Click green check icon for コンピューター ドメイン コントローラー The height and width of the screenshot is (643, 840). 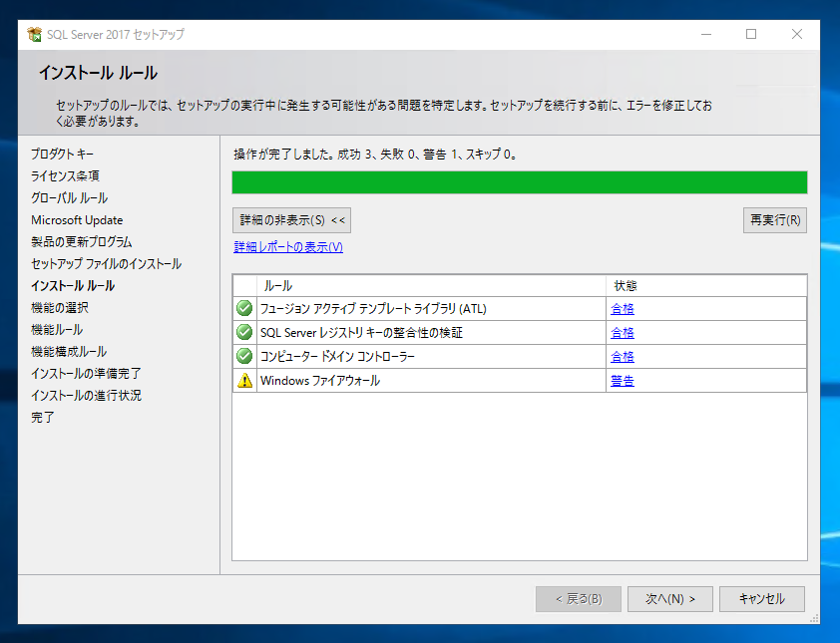pos(244,356)
